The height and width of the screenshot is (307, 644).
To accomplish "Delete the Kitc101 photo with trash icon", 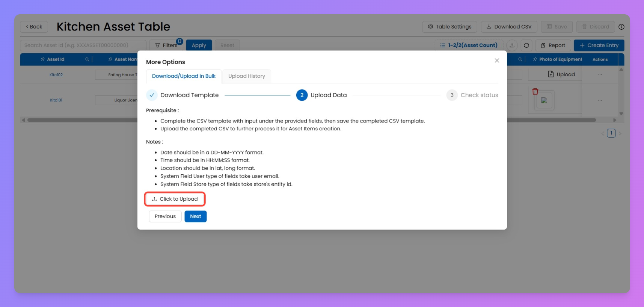I will pos(535,91).
